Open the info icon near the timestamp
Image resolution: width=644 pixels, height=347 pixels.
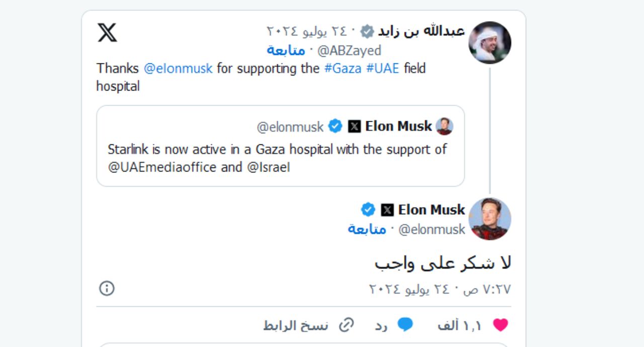click(x=106, y=288)
